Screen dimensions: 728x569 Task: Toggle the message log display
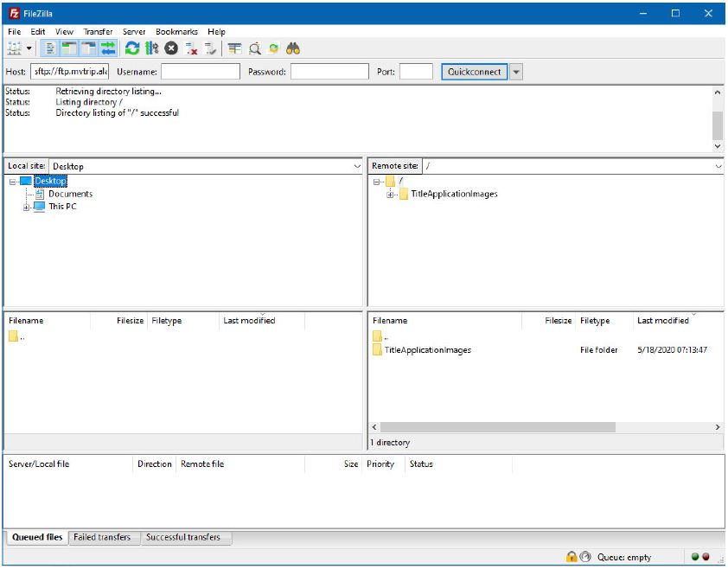pos(50,48)
